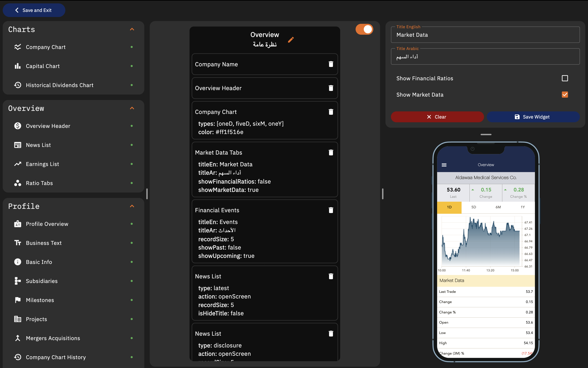Collapse the Overview section
588x368 pixels.
pyautogui.click(x=132, y=108)
